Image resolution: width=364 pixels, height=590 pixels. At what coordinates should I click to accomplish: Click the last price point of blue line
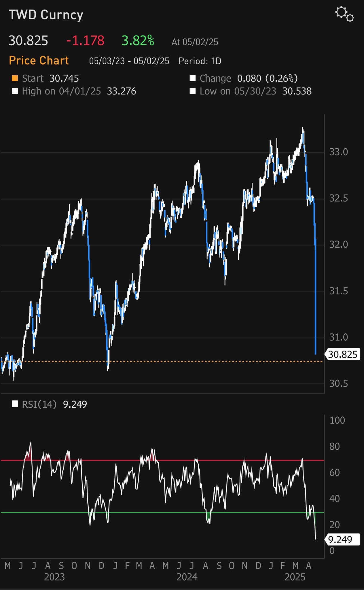(x=316, y=353)
